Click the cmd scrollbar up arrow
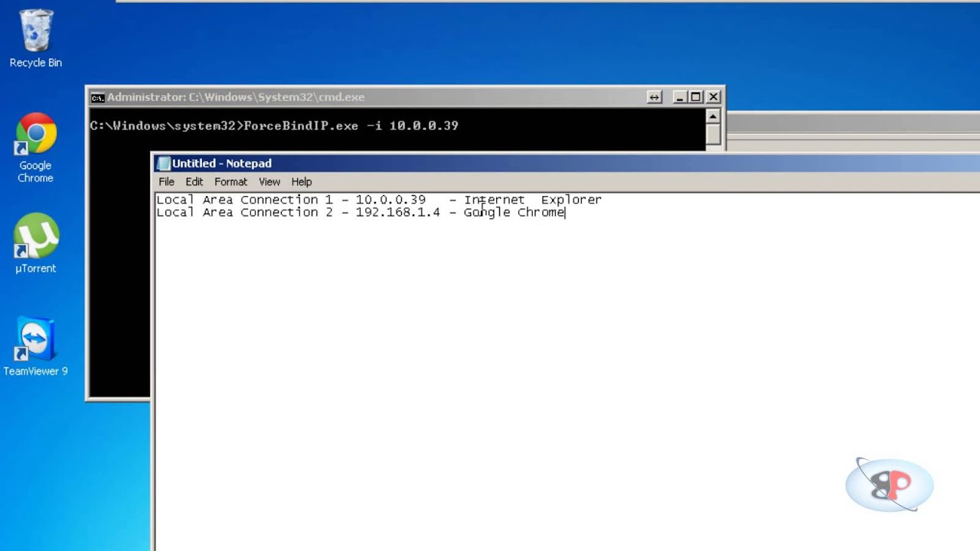980x551 pixels. [713, 116]
